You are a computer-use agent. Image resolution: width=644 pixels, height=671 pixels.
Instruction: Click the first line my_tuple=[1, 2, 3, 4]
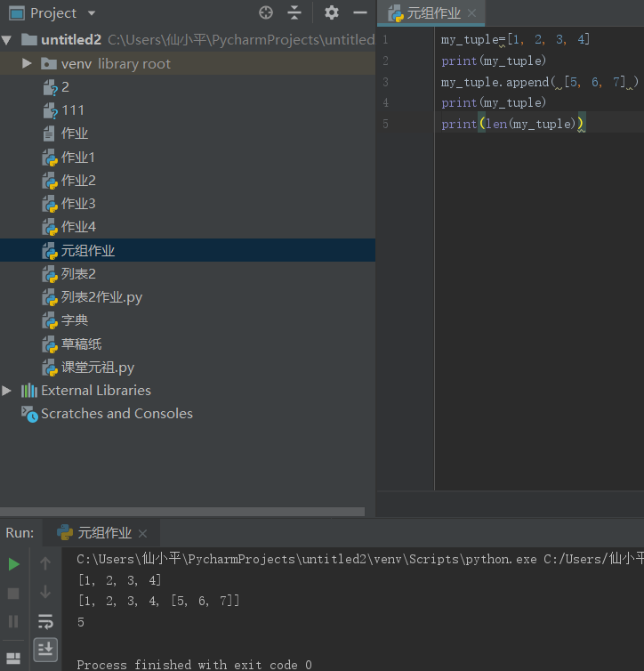pyautogui.click(x=515, y=40)
